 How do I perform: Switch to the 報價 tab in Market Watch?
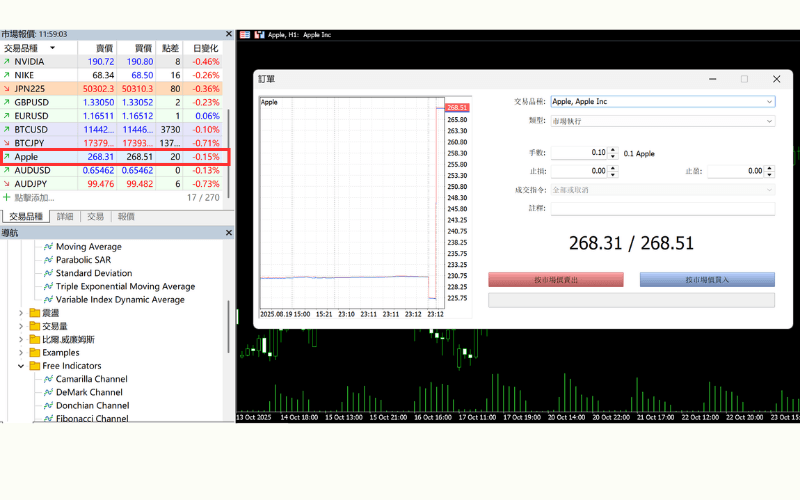tap(126, 216)
